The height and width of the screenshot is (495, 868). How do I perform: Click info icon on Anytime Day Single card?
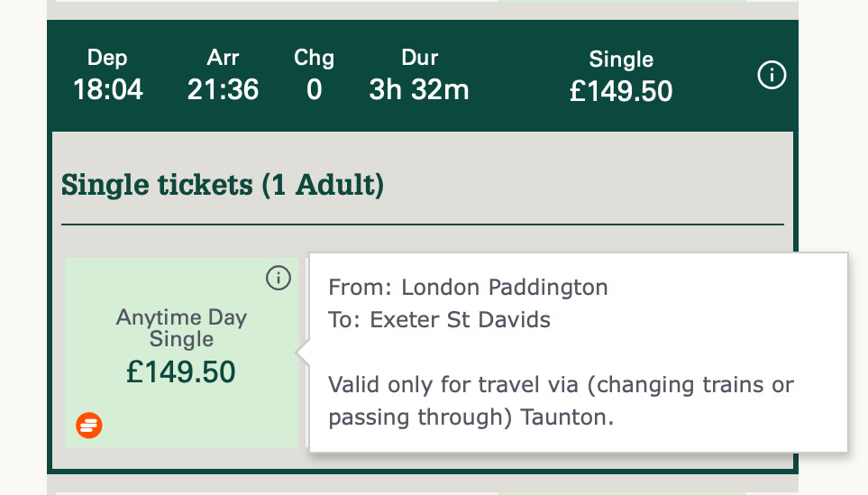point(279,279)
